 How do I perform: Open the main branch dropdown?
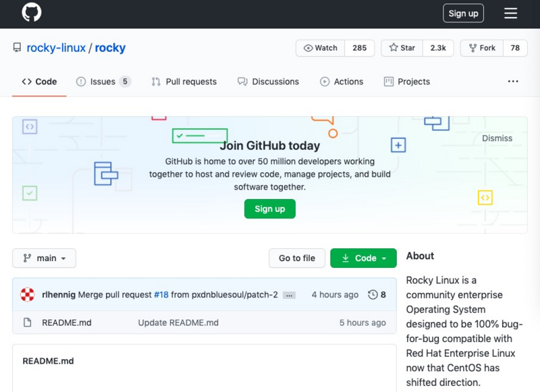(44, 258)
